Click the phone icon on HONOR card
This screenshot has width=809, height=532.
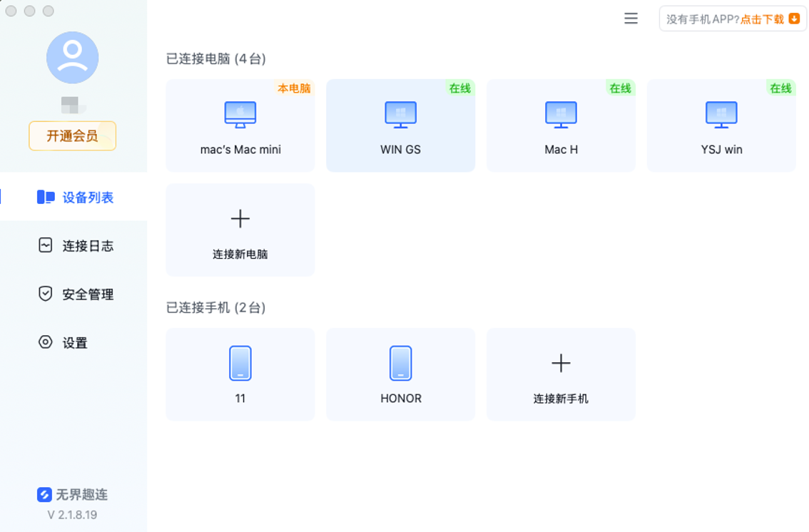[x=400, y=363]
